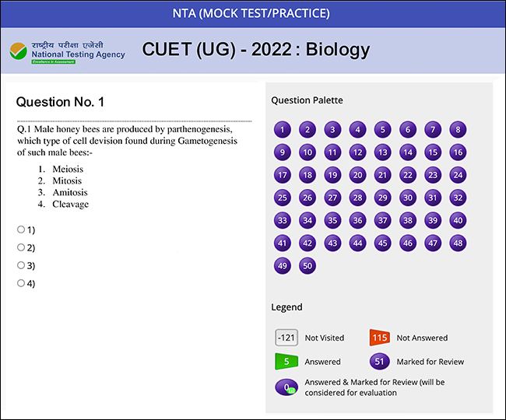Open question 27 from palette
Viewport: 506px width, 420px height.
click(x=332, y=198)
